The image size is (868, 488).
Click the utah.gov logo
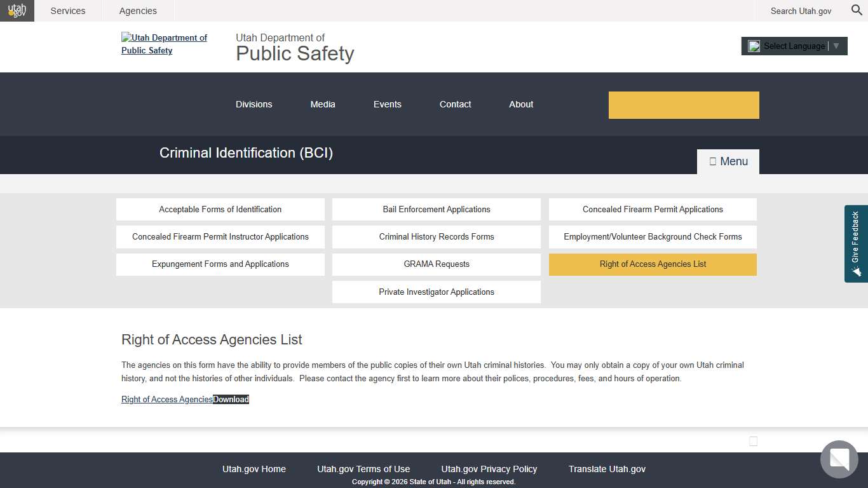(x=17, y=11)
